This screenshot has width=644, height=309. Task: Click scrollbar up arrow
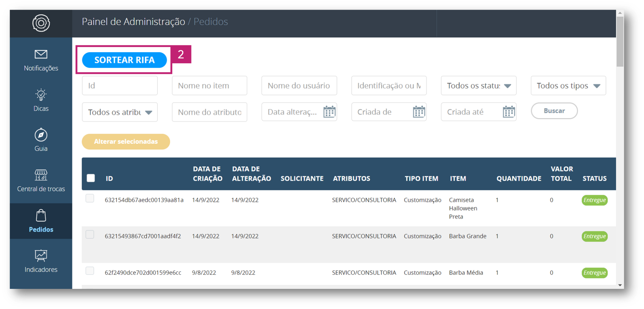coord(620,13)
